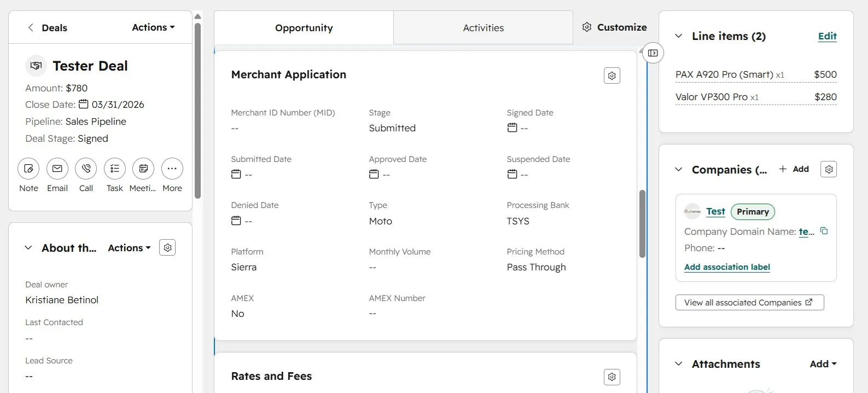Edit the AMEX value No

tap(237, 314)
